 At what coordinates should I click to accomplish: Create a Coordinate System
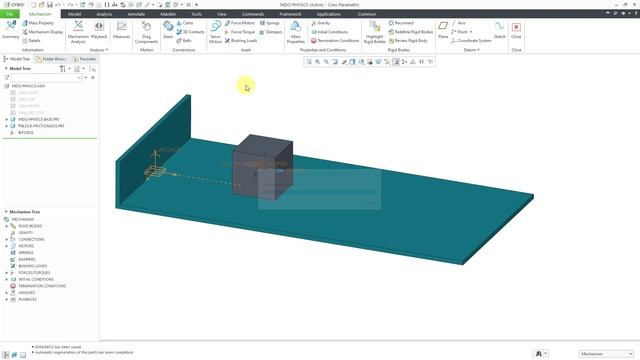(471, 41)
